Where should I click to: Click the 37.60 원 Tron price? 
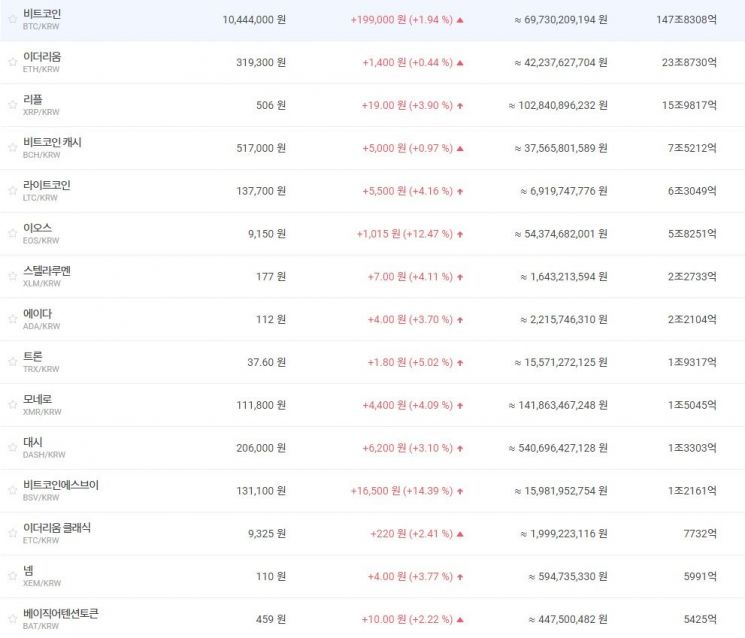tap(267, 362)
